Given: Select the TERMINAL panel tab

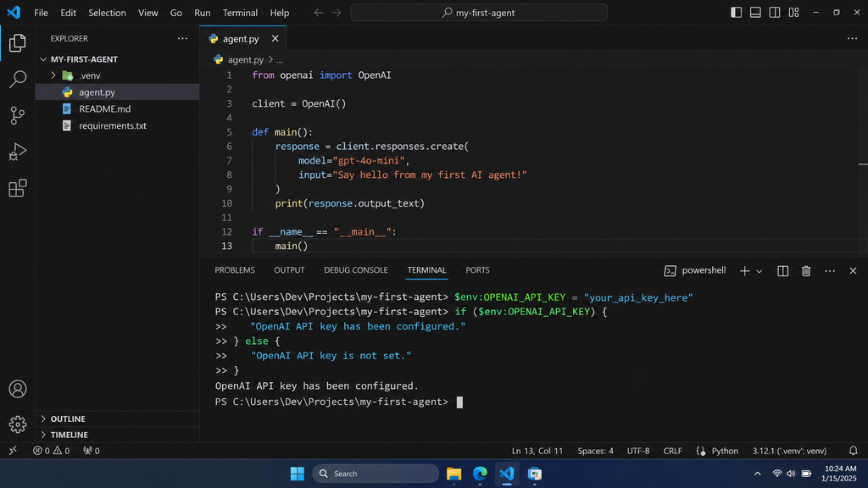Looking at the screenshot, I should (x=427, y=270).
